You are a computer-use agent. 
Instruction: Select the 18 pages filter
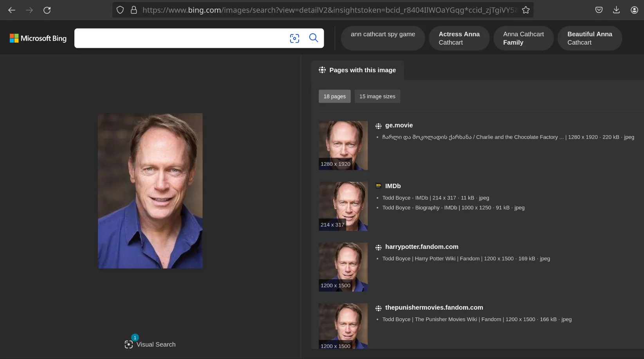click(x=335, y=96)
